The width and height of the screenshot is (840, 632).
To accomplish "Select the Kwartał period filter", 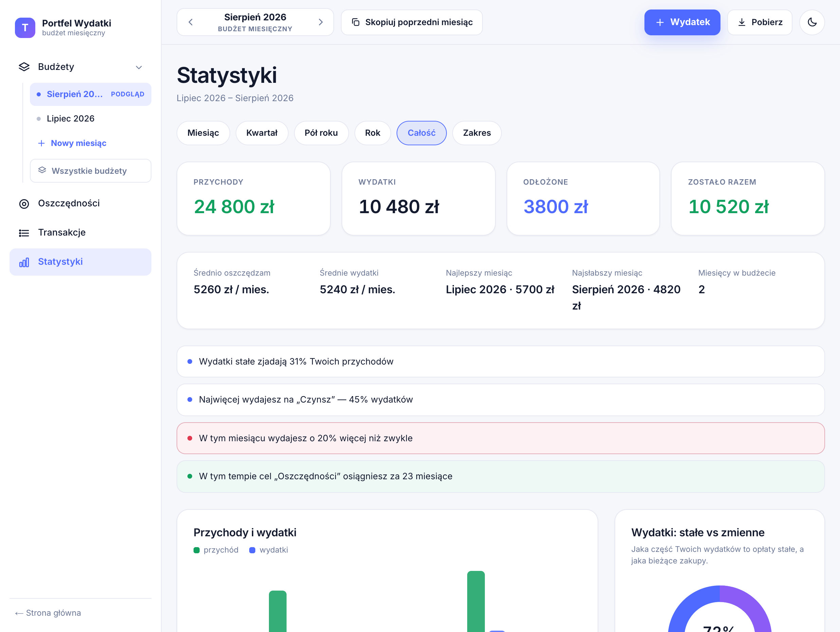I will tap(262, 133).
